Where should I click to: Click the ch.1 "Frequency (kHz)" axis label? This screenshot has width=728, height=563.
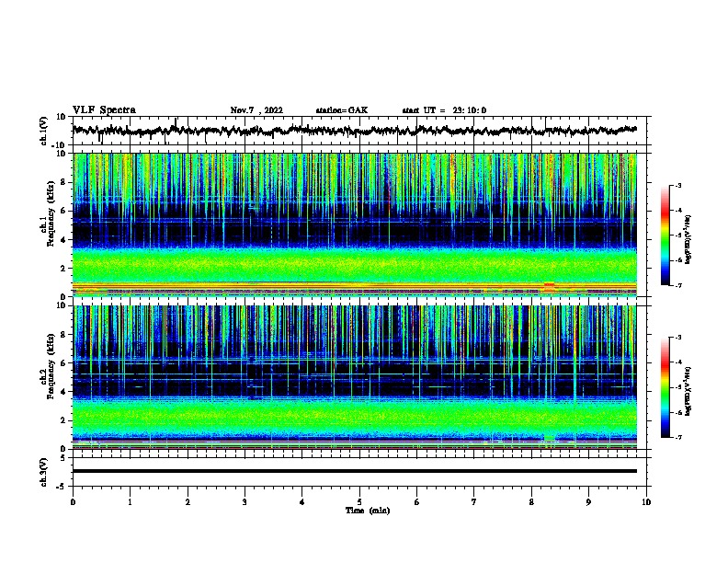click(51, 213)
